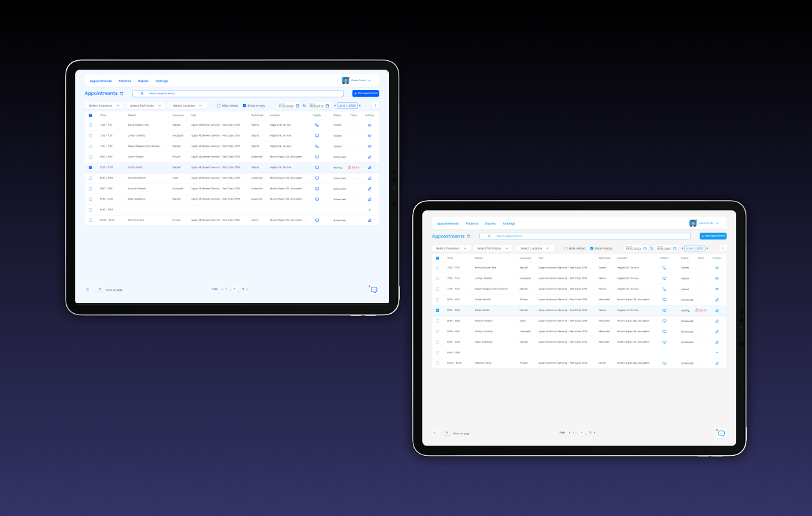Expand Select Insurance dropdown on left tablet
The width and height of the screenshot is (812, 516).
[104, 105]
